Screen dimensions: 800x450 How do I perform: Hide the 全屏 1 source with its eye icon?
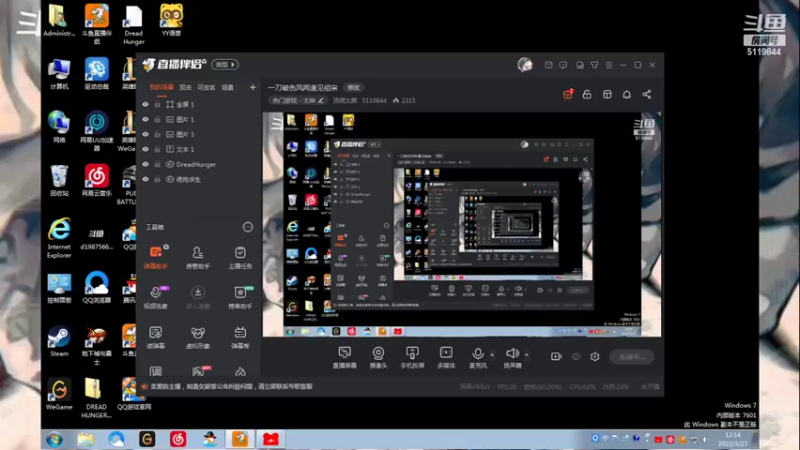coord(145,104)
